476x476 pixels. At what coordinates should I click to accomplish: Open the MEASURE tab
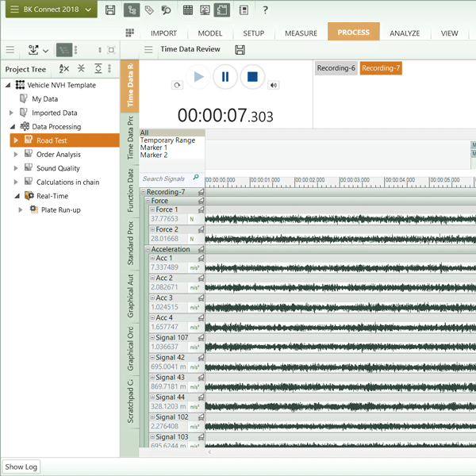click(x=301, y=33)
